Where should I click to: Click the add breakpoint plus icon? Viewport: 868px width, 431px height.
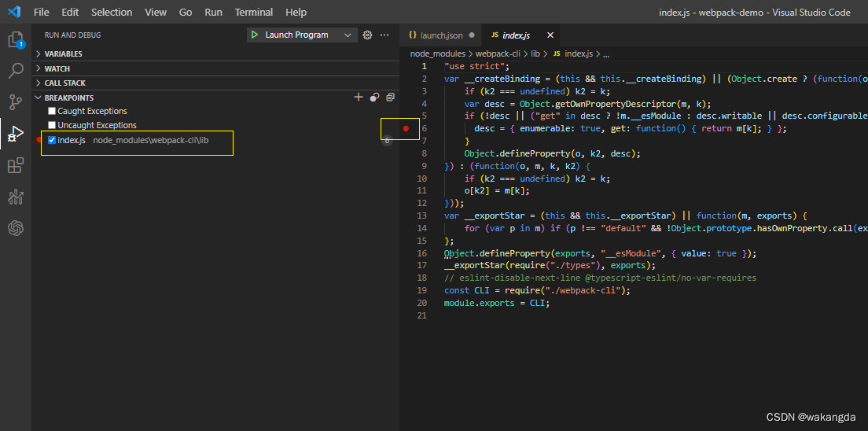point(359,98)
